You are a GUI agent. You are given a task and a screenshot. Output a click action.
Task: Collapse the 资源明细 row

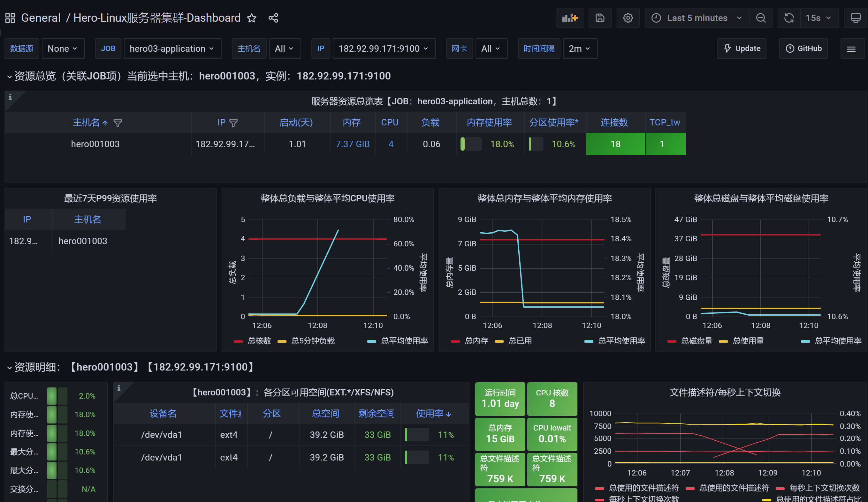10,368
